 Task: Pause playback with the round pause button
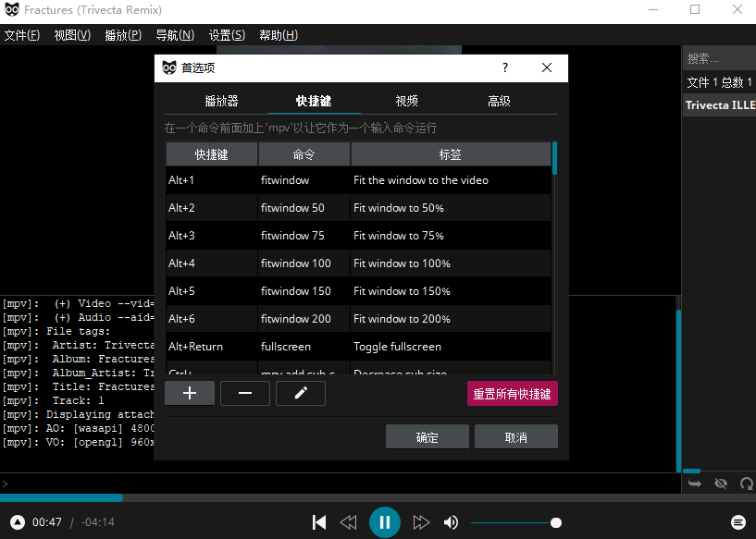(x=384, y=522)
